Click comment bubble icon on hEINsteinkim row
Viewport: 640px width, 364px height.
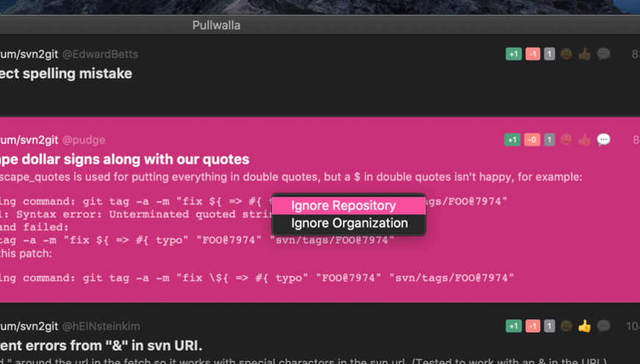pyautogui.click(x=604, y=326)
